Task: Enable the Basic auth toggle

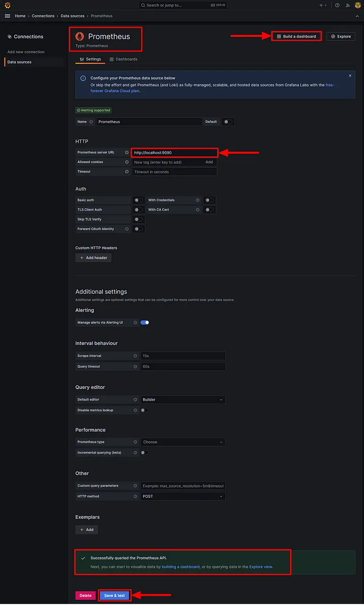Action: tap(138, 200)
